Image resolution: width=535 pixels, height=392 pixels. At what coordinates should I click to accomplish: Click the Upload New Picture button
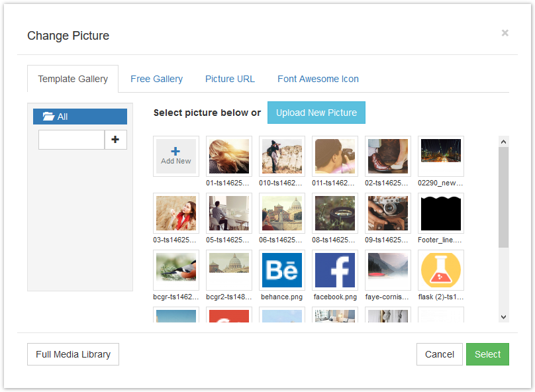tap(316, 113)
